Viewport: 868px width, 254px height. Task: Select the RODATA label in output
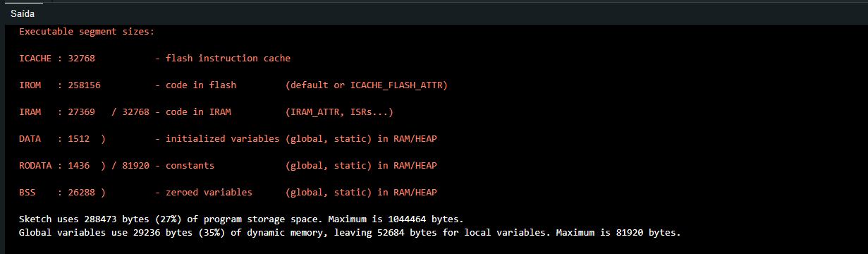click(x=35, y=166)
